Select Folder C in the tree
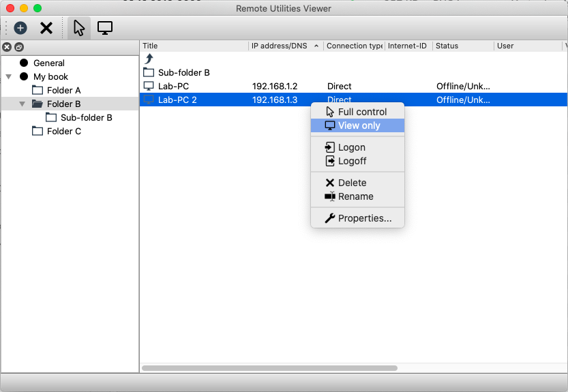 [x=63, y=131]
